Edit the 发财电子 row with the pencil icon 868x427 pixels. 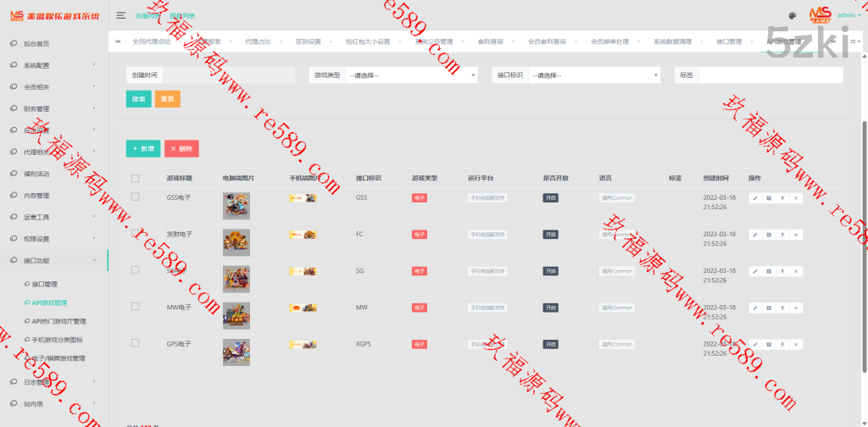(755, 235)
